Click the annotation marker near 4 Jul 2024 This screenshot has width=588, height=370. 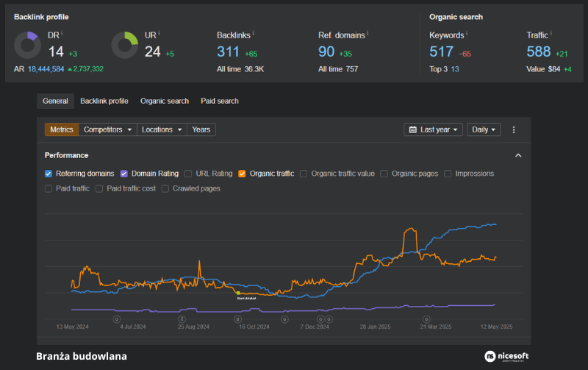pyautogui.click(x=117, y=319)
